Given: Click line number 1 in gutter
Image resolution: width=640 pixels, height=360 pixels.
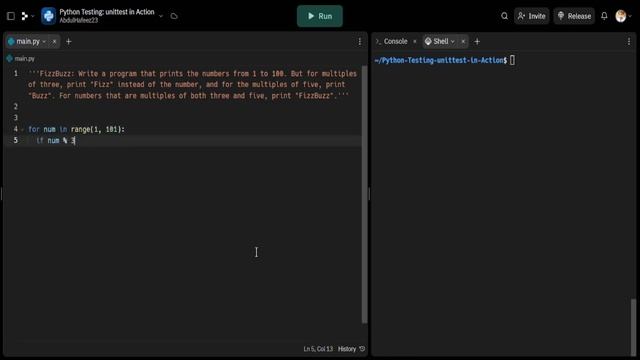Looking at the screenshot, I should coord(16,73).
